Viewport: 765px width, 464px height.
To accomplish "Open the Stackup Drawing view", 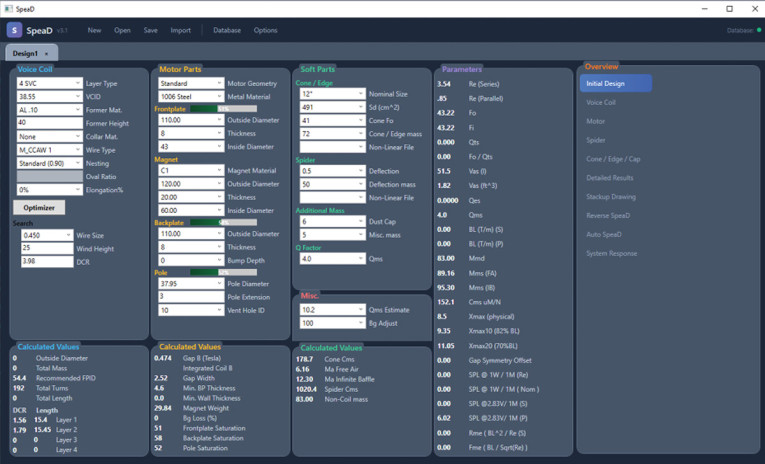I will tap(611, 197).
